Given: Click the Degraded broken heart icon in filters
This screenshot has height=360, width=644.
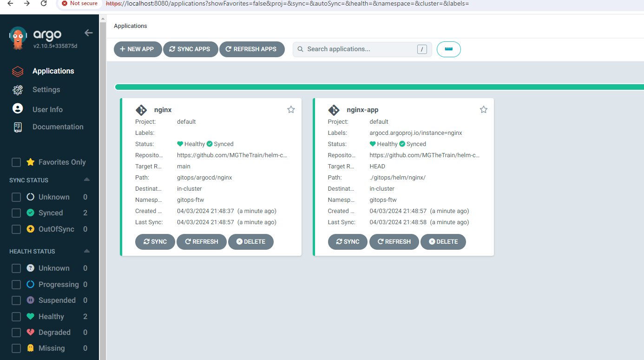Looking at the screenshot, I should pos(31,333).
